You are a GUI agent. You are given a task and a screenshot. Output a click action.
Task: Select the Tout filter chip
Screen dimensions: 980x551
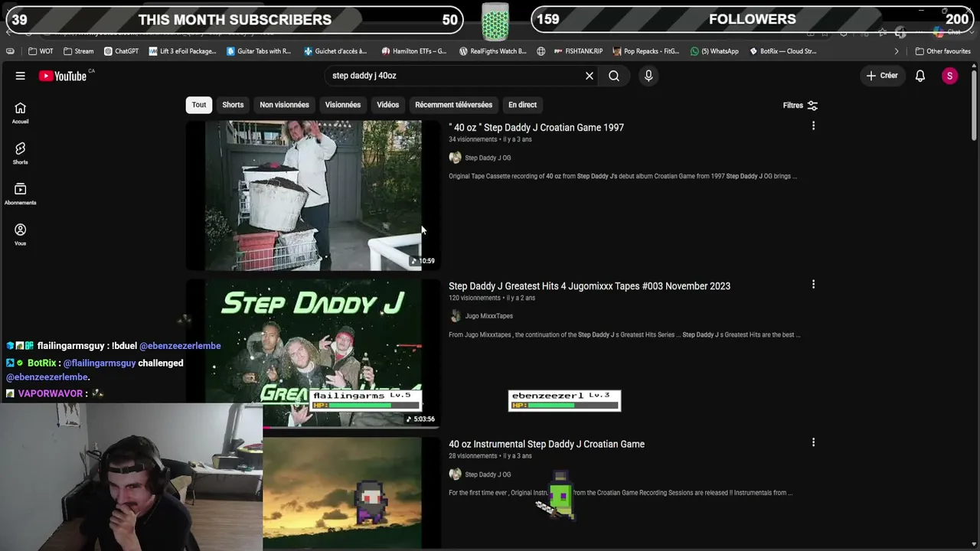click(199, 105)
